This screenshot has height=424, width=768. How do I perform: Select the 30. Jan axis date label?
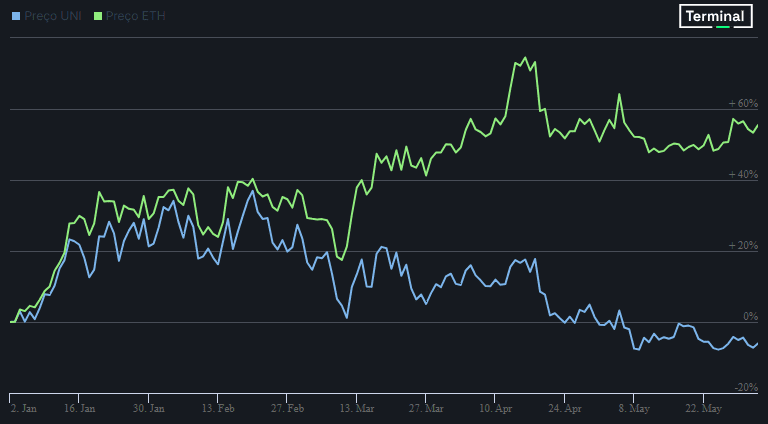(x=149, y=408)
